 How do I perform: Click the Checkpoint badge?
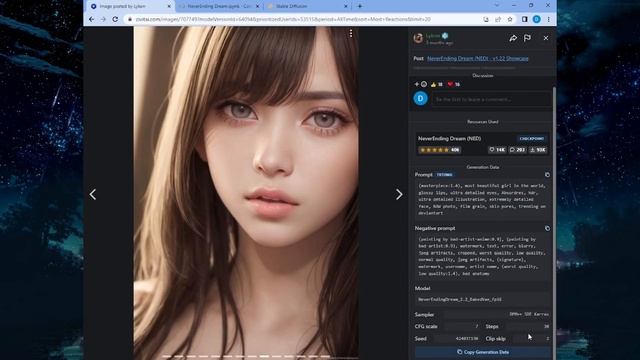(532, 139)
